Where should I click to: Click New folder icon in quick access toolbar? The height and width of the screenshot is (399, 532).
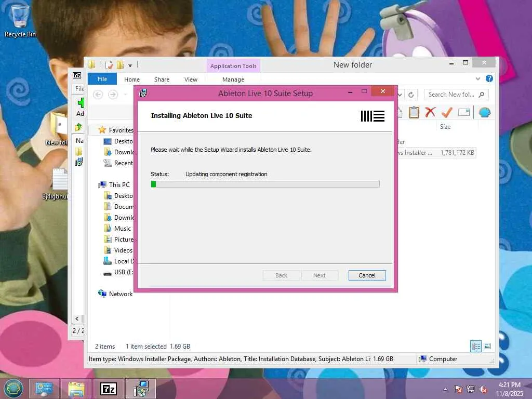tap(120, 65)
